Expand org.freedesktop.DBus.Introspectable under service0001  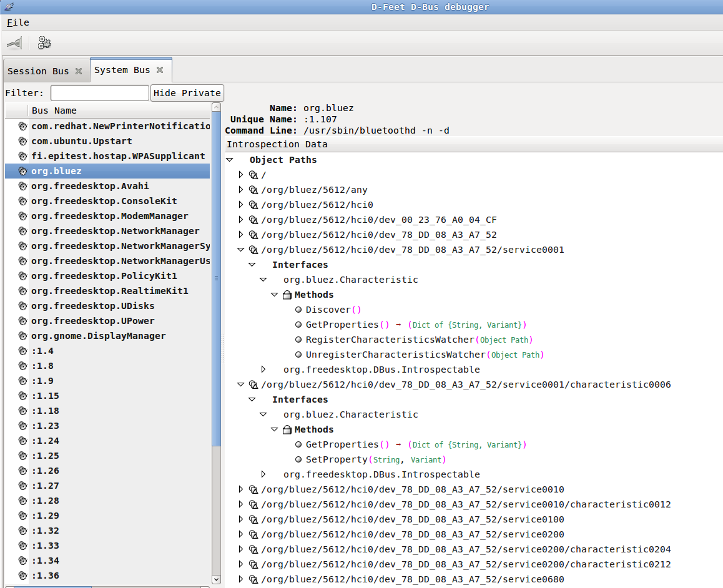pyautogui.click(x=263, y=369)
